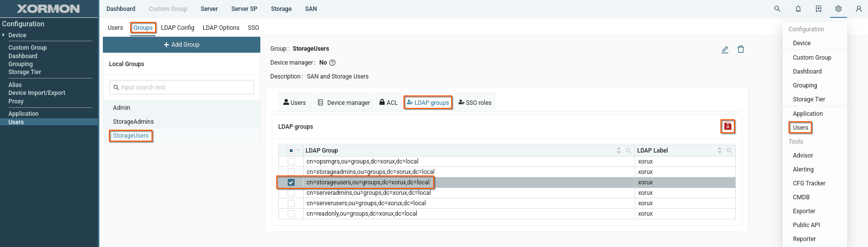Enable the cn=readonly LDAP group checkbox
Viewport: 868px width, 247px height.
[x=291, y=214]
